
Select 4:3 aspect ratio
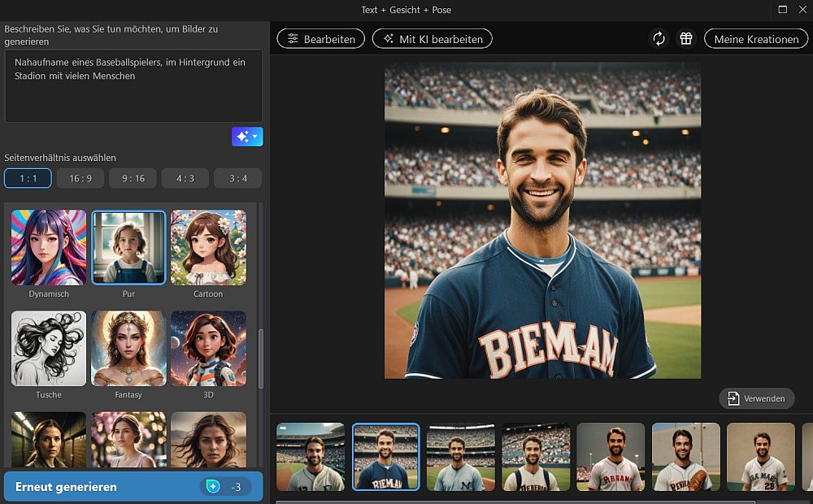click(185, 178)
